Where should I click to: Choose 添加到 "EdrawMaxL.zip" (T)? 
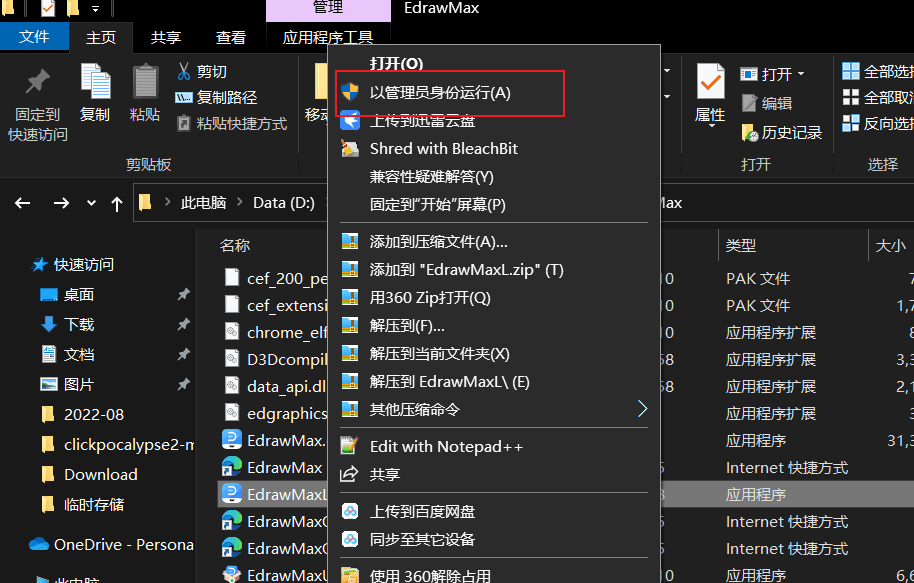[x=494, y=270]
